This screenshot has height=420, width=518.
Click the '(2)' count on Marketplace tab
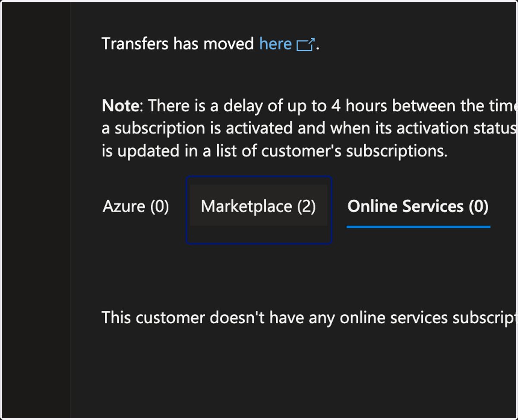306,206
